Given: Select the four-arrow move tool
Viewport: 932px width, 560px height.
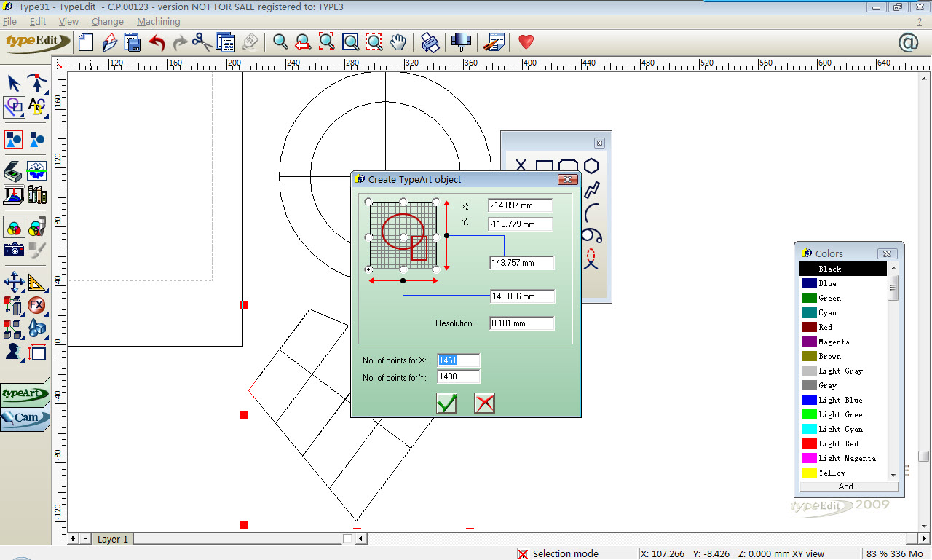Looking at the screenshot, I should (14, 282).
